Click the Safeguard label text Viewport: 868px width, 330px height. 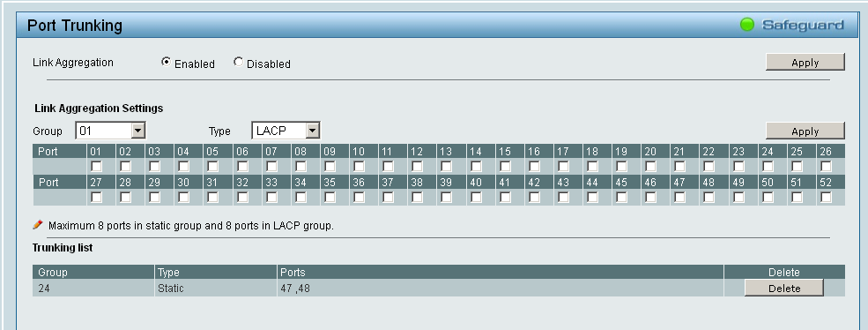click(803, 25)
